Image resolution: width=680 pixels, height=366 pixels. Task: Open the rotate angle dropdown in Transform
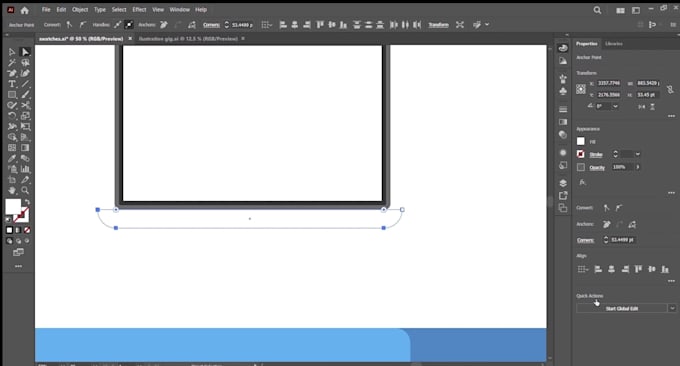(x=615, y=106)
